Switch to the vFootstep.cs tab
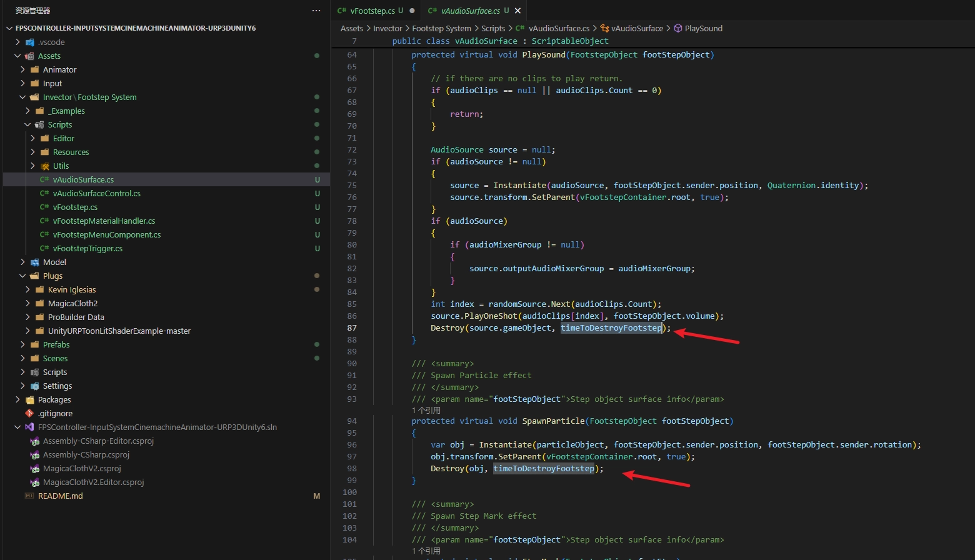Viewport: 975px width, 560px height. [372, 11]
